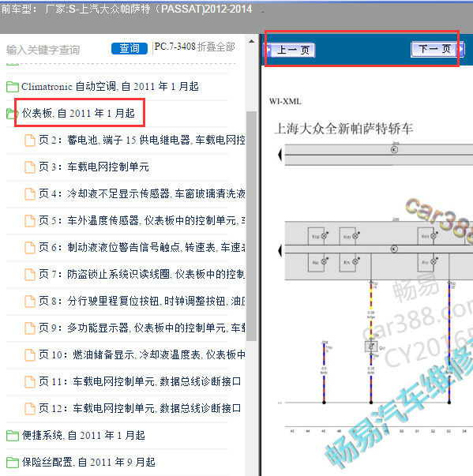Click the sidebar vertical scrollbar thumb
Screen dimensions: 473x476
tap(251, 227)
